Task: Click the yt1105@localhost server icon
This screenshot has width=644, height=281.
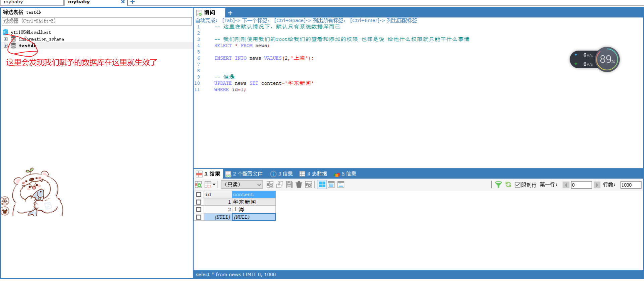Action: point(5,32)
